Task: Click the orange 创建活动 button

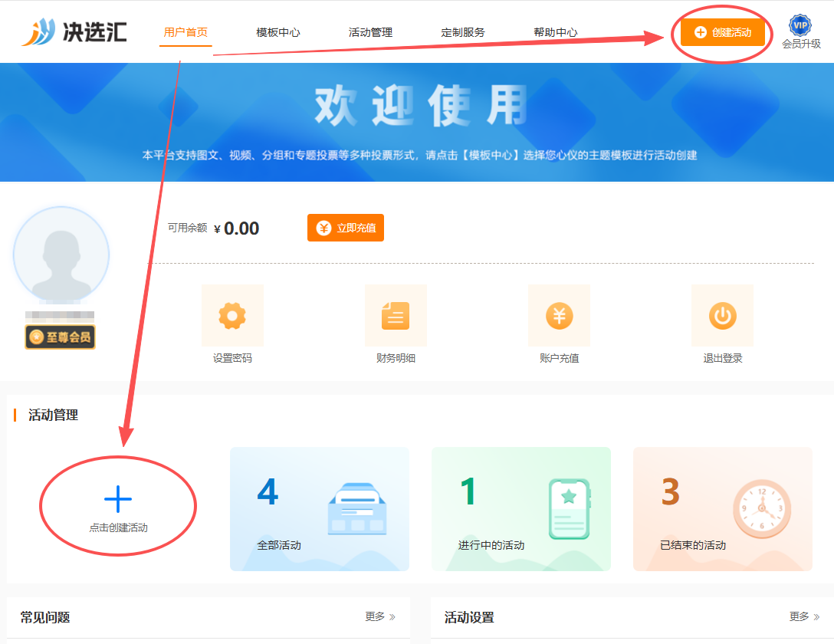Action: coord(722,32)
